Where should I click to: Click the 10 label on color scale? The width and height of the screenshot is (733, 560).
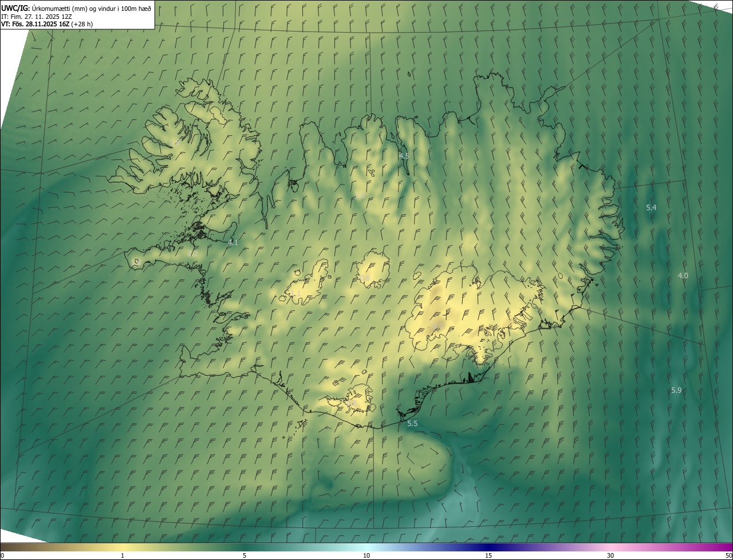(366, 555)
